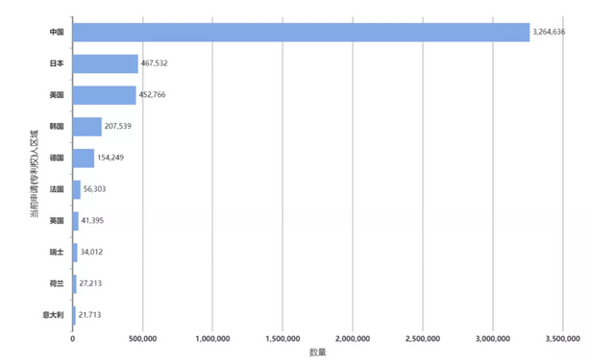
Task: Click value label 27,213
Action: coord(90,283)
